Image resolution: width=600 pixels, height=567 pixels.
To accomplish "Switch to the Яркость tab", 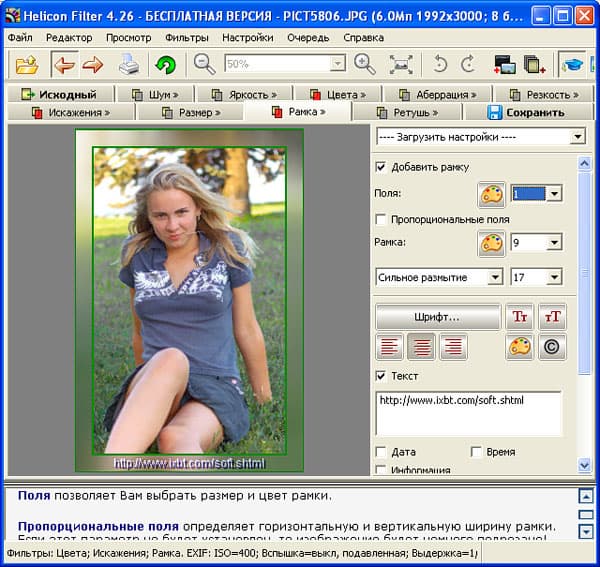I will [x=244, y=94].
